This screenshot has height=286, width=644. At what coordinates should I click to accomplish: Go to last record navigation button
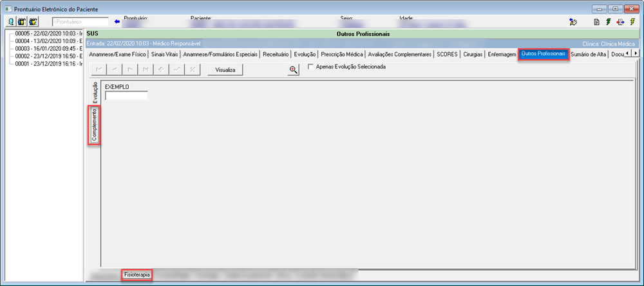click(x=146, y=70)
